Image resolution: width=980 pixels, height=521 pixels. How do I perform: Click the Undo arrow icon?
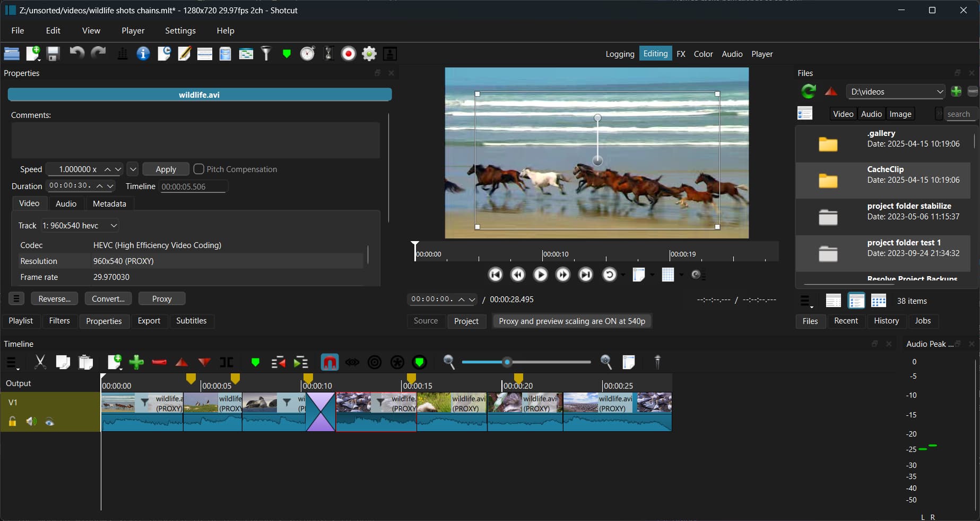[x=77, y=53]
